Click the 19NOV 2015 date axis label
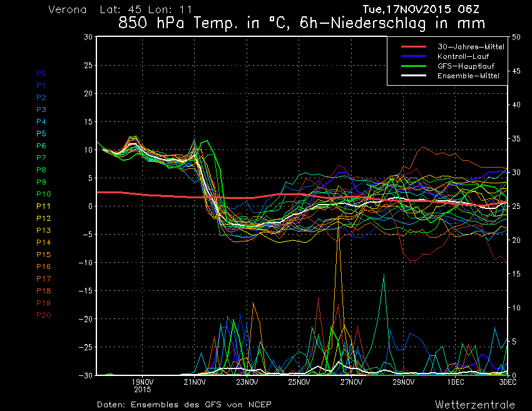 143,386
